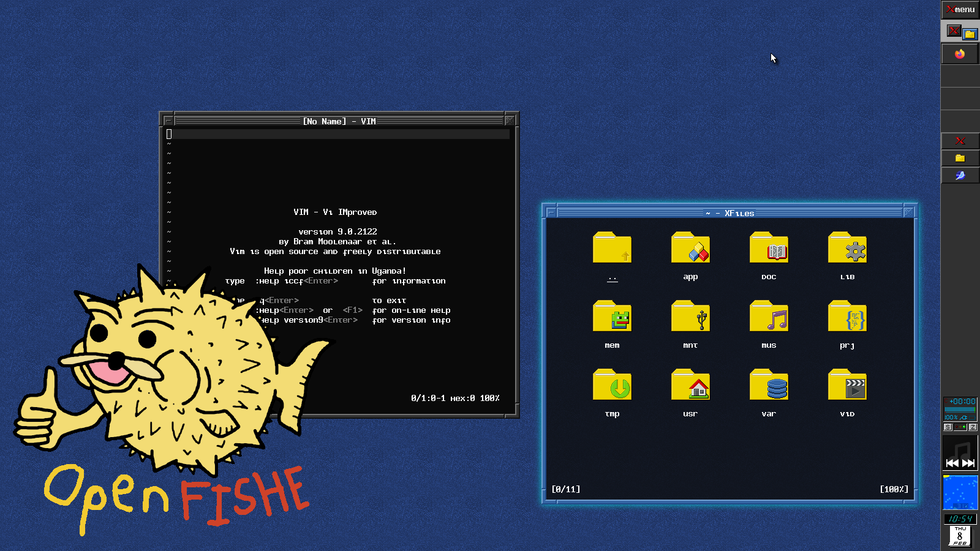
Task: Click the S button in the power dockapp
Action: pos(948,427)
